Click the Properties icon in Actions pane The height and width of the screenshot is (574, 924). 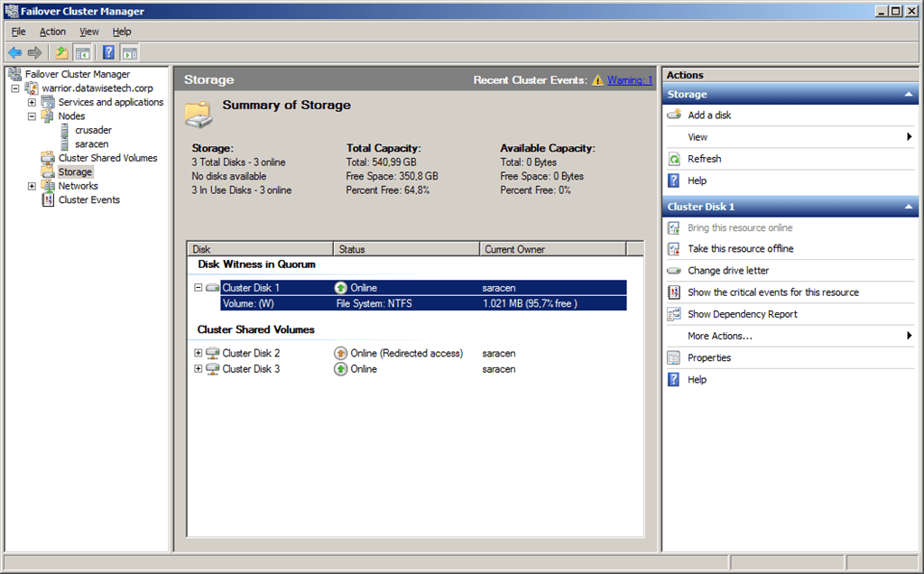coord(674,358)
